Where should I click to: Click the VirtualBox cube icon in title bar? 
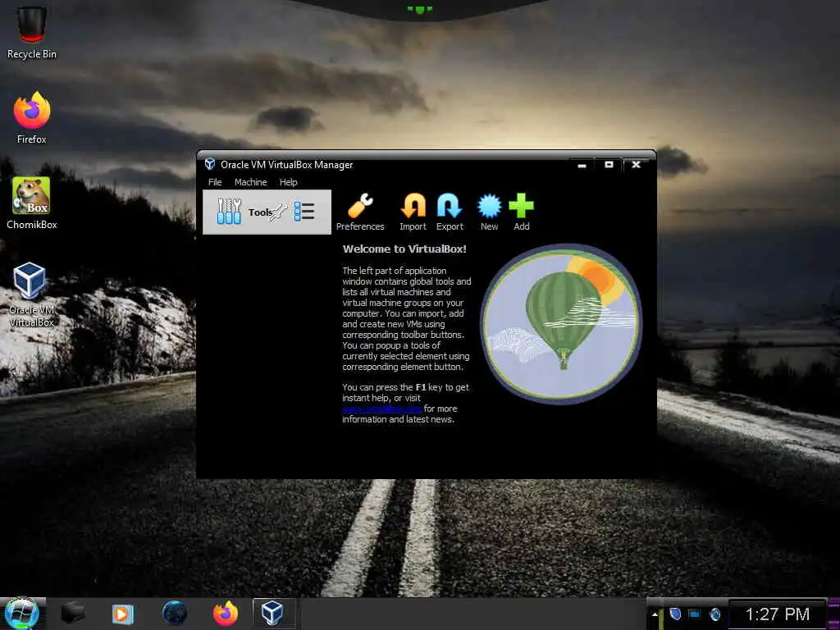point(210,164)
